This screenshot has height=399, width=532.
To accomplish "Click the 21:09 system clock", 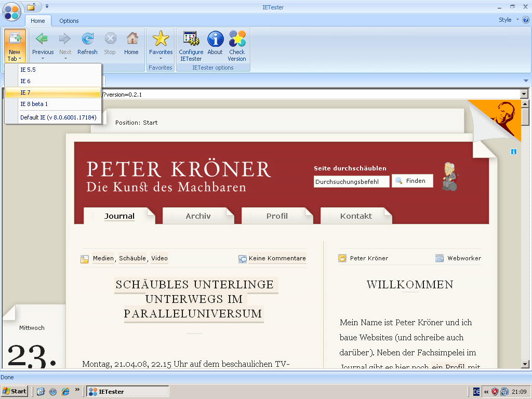I will click(519, 392).
